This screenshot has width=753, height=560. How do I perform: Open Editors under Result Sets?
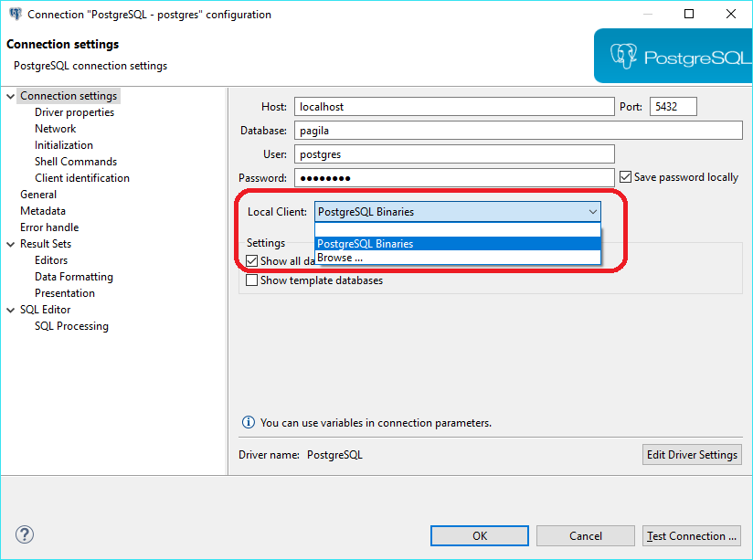(51, 260)
